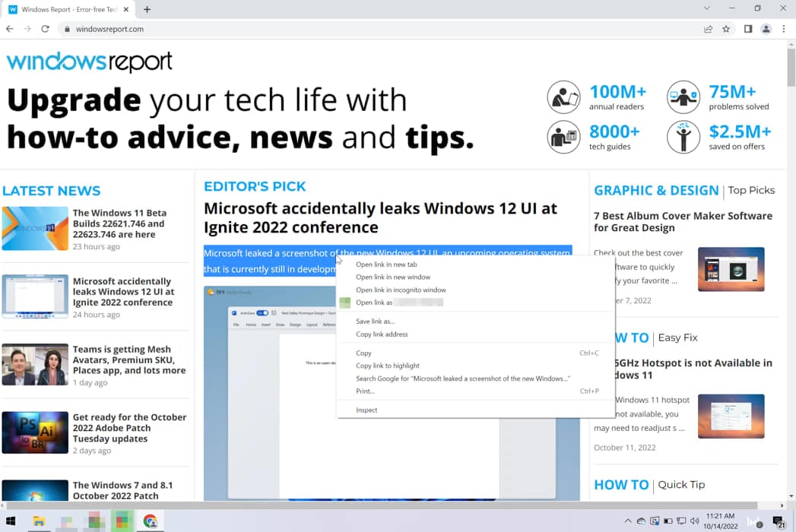The height and width of the screenshot is (532, 796).
Task: Bookmark this page with star icon
Action: click(727, 29)
